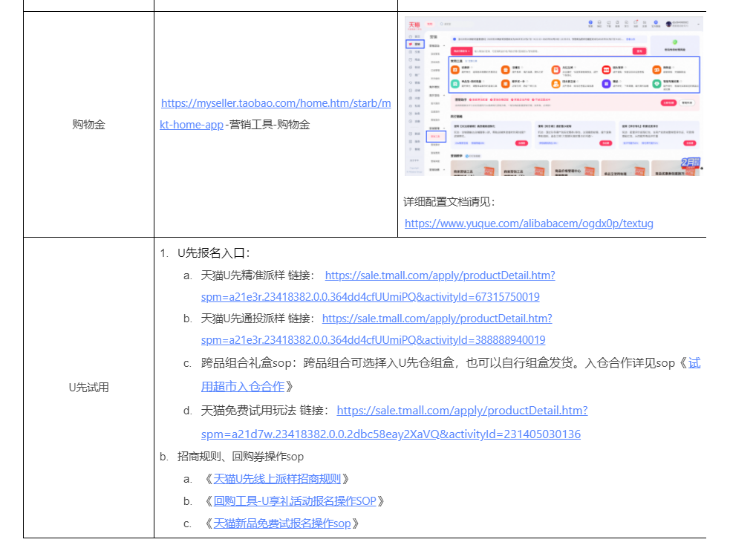Select the 购物金 row label cell
Image resolution: width=756 pixels, height=548 pixels.
click(88, 124)
